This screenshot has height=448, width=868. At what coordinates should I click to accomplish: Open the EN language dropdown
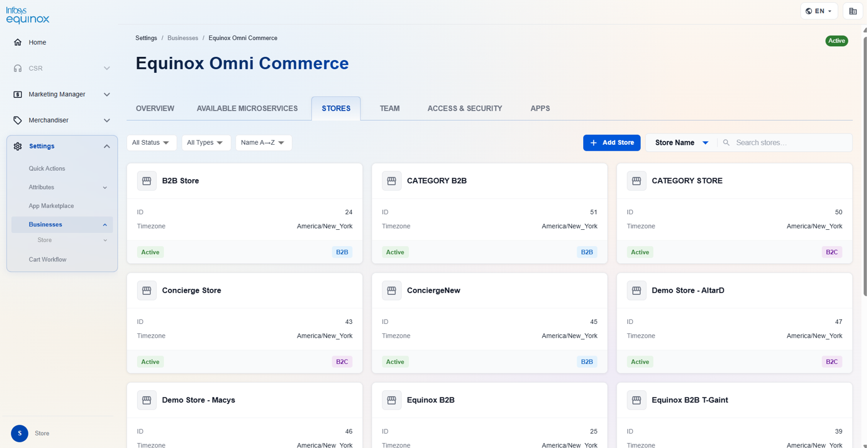pos(819,11)
